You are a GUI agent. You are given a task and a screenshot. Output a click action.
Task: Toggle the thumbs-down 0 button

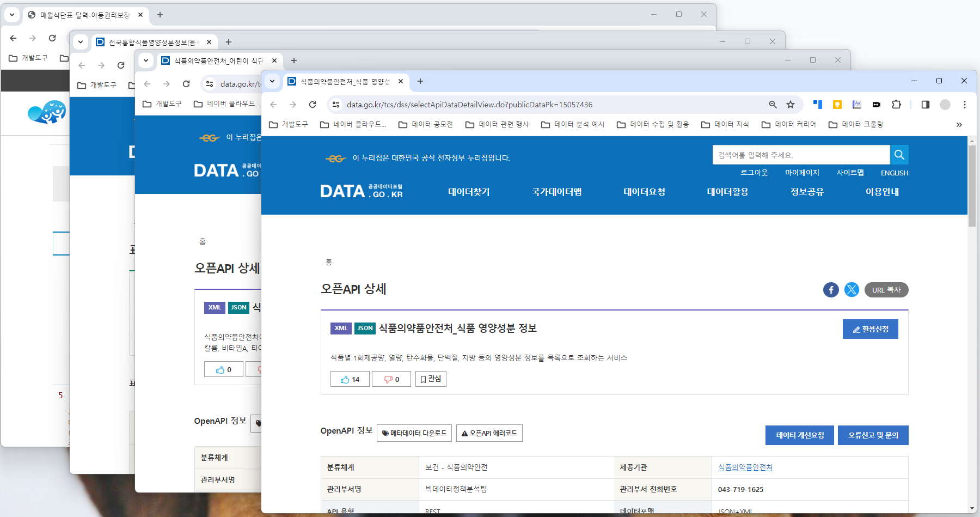[391, 379]
